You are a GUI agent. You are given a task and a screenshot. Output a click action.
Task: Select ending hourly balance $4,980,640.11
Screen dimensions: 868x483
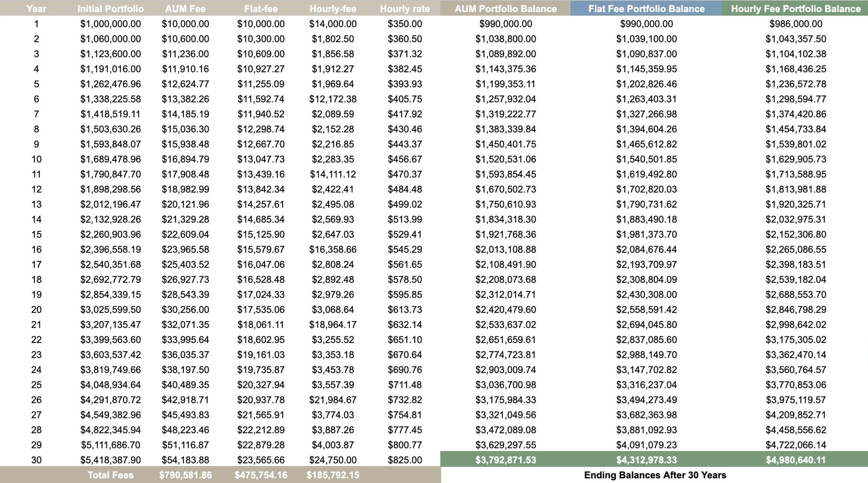point(796,460)
